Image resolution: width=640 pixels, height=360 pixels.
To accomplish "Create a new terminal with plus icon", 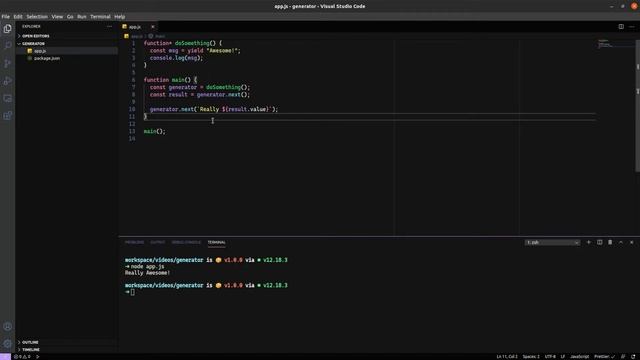I will 589,242.
